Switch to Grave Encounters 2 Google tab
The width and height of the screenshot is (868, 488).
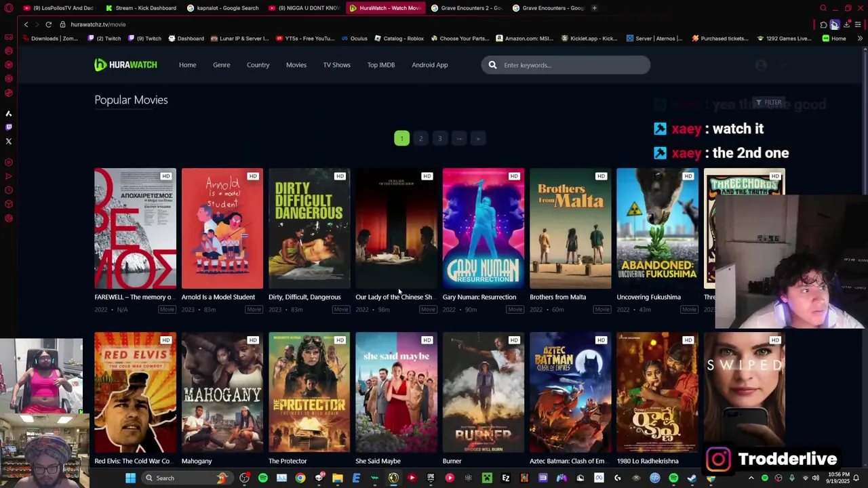pos(466,8)
